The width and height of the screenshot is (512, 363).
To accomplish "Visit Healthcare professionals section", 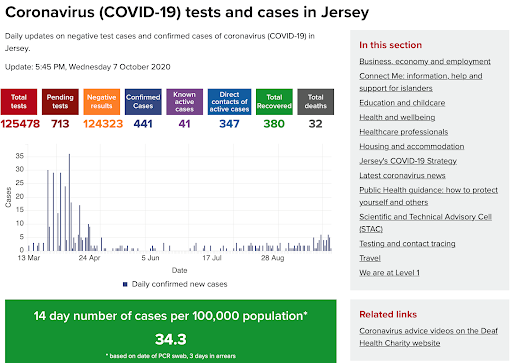I will click(403, 132).
